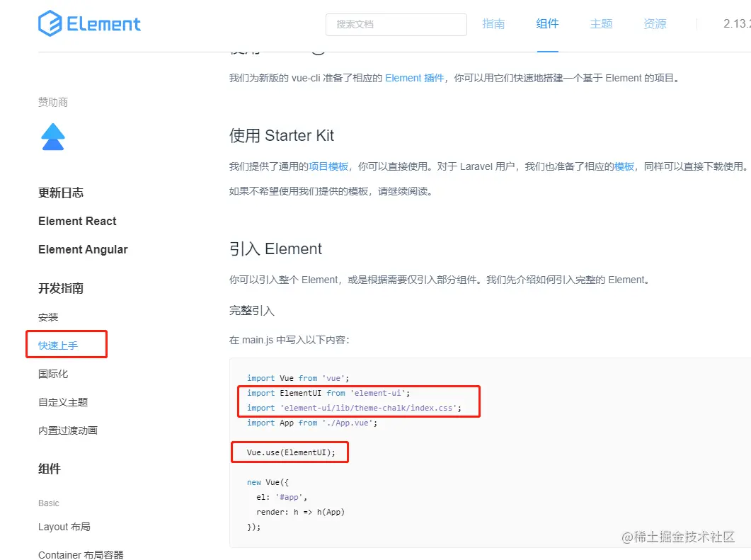This screenshot has width=751, height=560.
Task: Click the import Vue from 'vue' line
Action: tap(298, 378)
